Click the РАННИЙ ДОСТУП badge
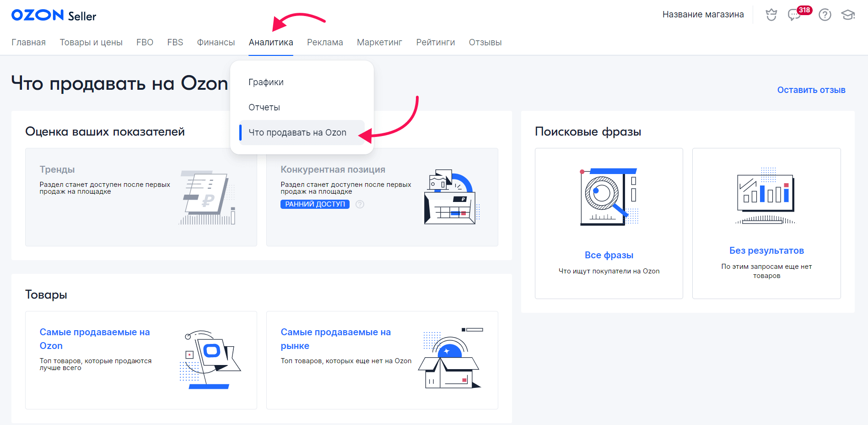 [315, 204]
